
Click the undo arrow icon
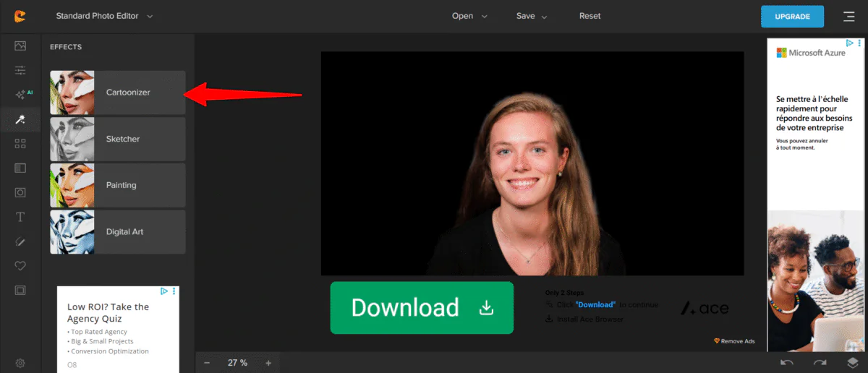786,363
